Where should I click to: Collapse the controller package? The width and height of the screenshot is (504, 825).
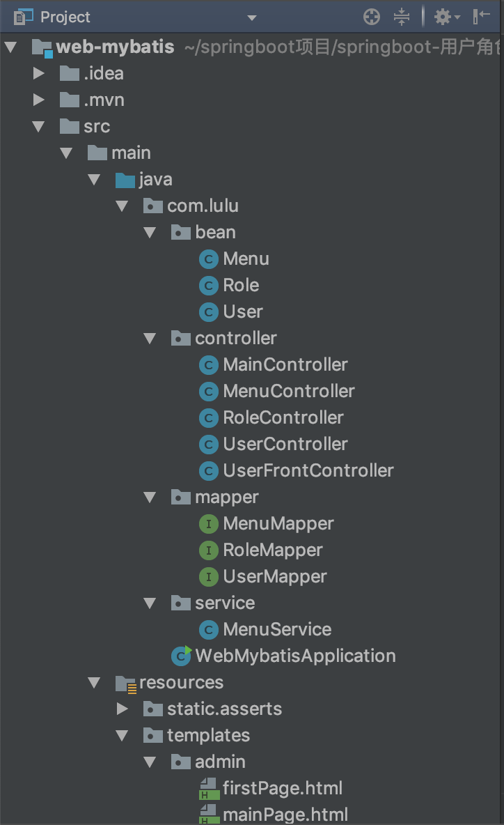point(150,338)
